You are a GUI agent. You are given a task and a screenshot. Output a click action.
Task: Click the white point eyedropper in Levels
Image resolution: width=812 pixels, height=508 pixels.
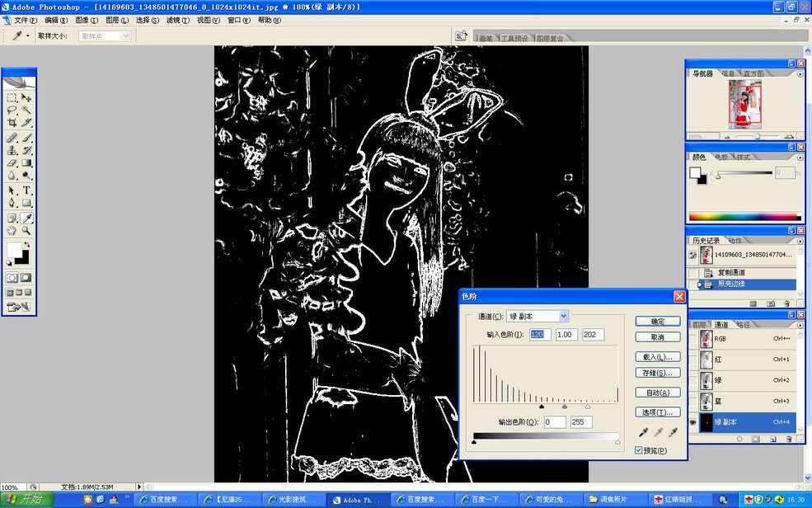pyautogui.click(x=674, y=432)
